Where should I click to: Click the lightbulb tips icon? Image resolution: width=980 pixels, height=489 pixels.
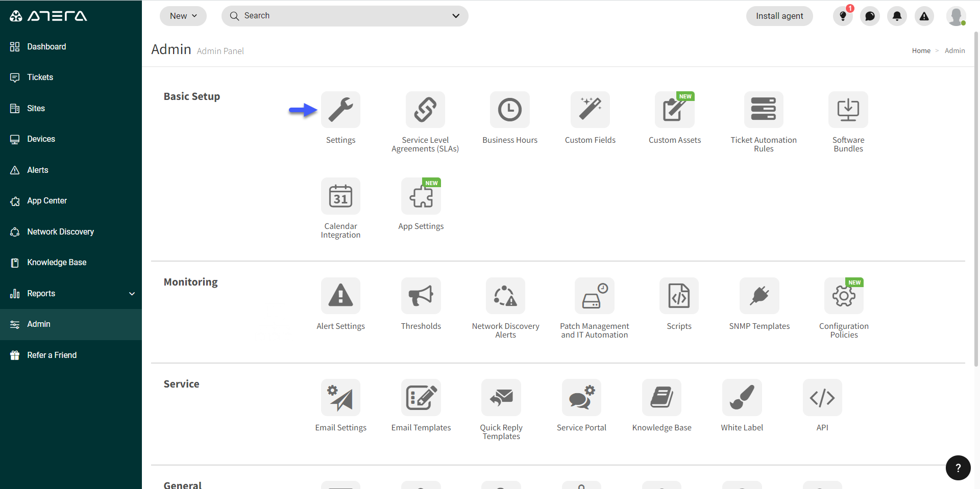coord(843,16)
